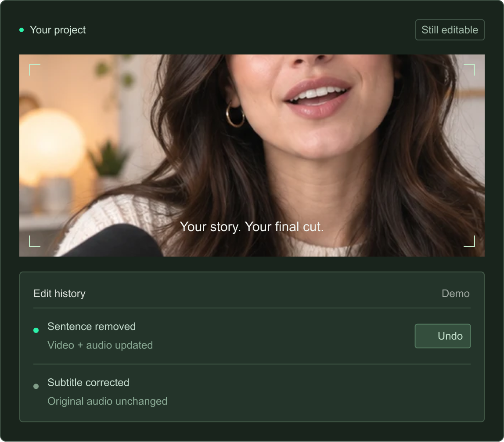Select the video preview thumbnail
The width and height of the screenshot is (504, 442).
click(252, 156)
